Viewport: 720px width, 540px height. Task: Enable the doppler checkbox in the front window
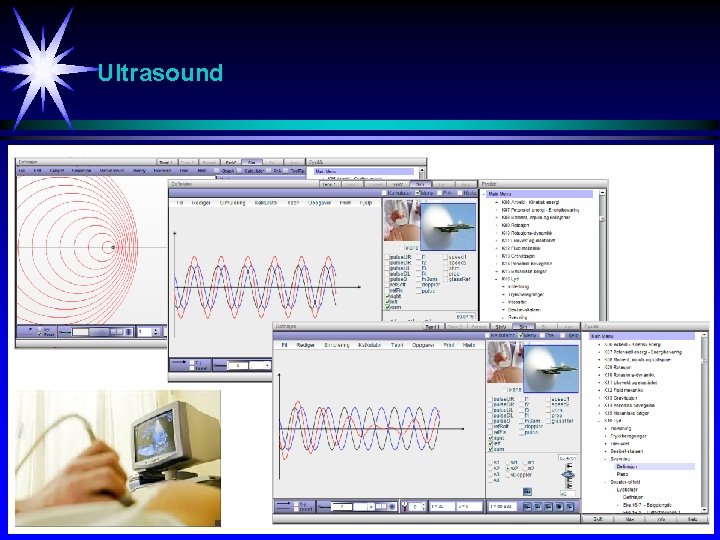pyautogui.click(x=522, y=427)
